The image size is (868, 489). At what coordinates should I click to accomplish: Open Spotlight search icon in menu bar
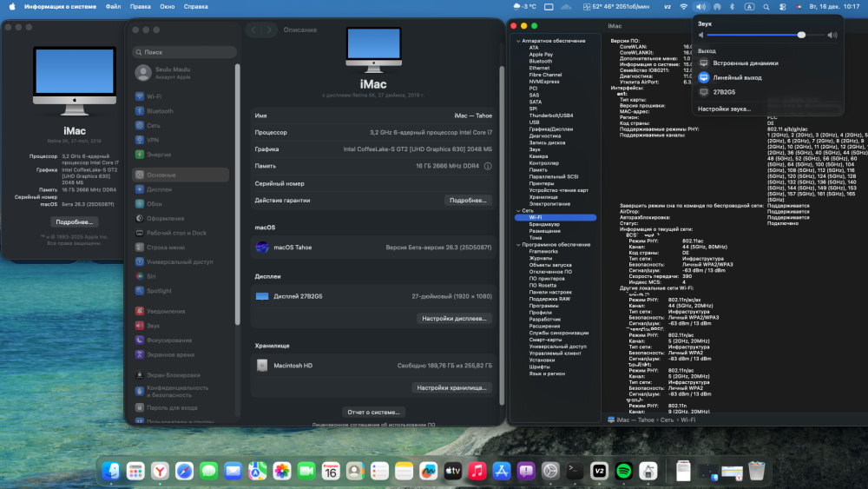[766, 7]
